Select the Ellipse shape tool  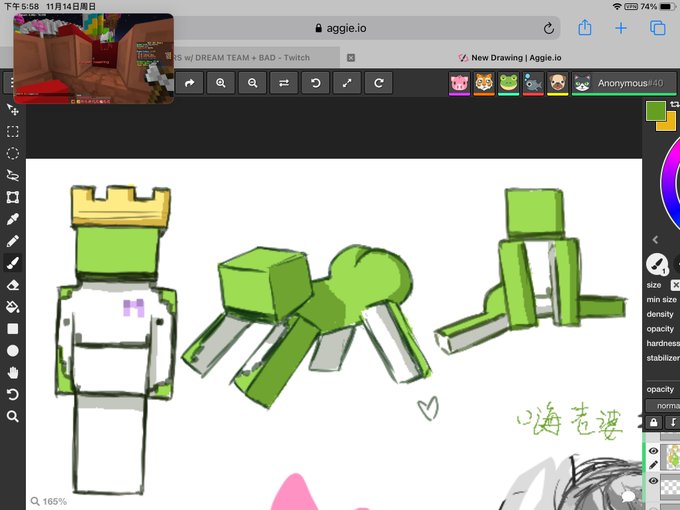(x=13, y=350)
